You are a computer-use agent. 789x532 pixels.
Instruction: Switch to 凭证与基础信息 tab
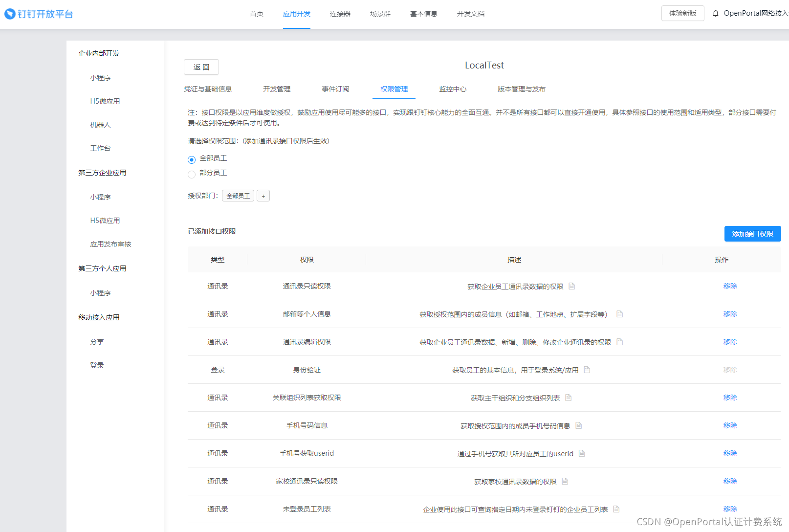(208, 89)
